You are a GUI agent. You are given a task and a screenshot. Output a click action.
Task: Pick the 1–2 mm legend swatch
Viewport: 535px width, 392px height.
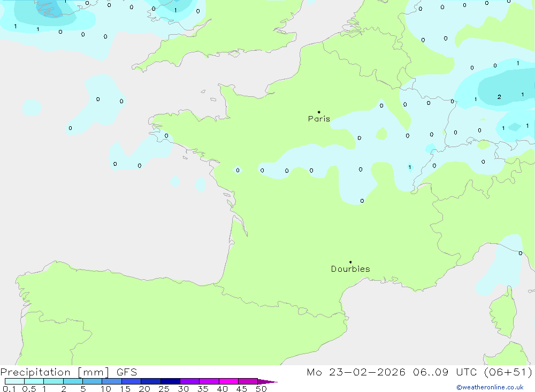53,381
